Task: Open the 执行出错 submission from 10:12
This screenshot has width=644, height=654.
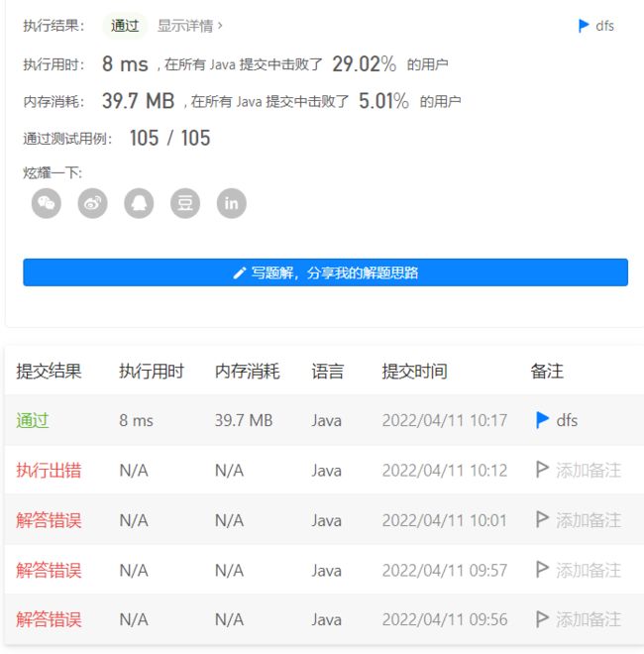Action: [x=49, y=470]
